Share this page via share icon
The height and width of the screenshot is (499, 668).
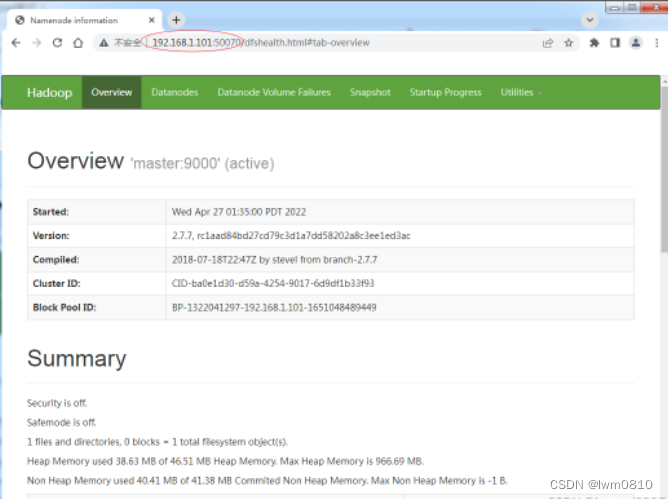(547, 43)
